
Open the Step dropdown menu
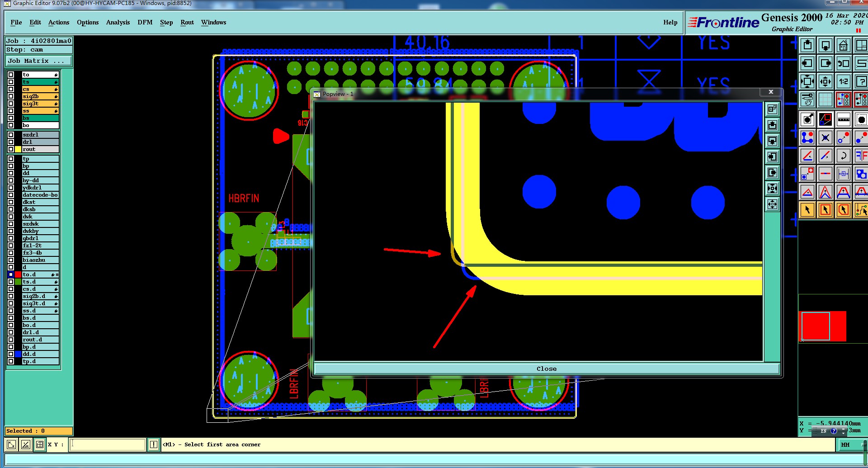(x=166, y=22)
